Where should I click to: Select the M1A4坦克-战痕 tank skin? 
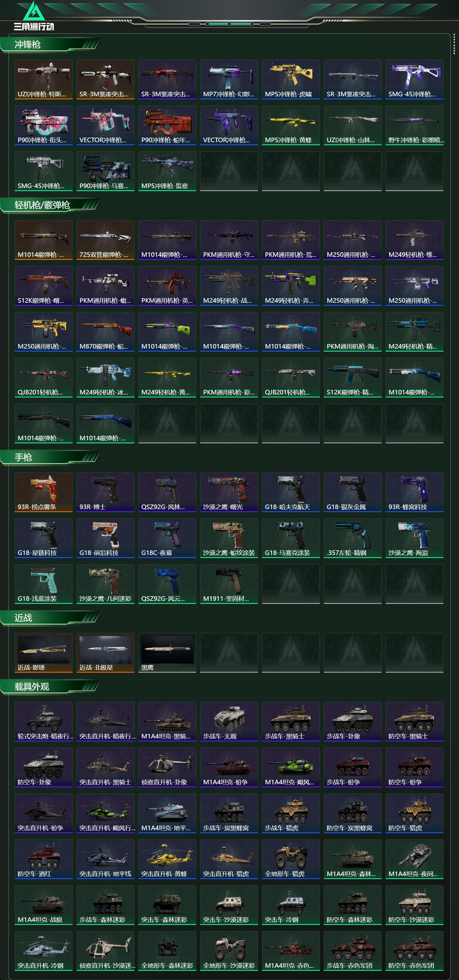point(43,905)
